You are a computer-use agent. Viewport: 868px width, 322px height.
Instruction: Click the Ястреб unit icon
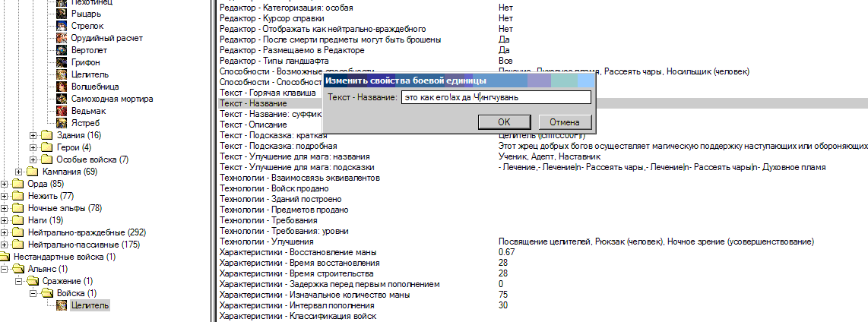tap(62, 123)
